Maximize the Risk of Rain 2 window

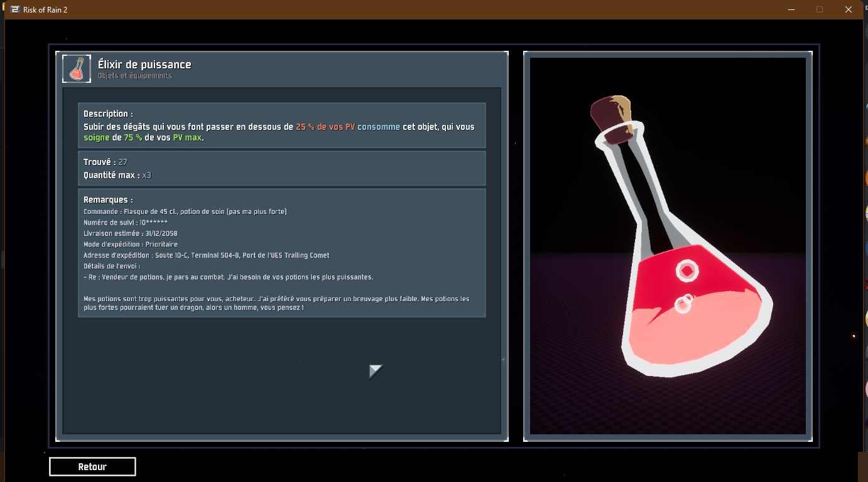(819, 9)
